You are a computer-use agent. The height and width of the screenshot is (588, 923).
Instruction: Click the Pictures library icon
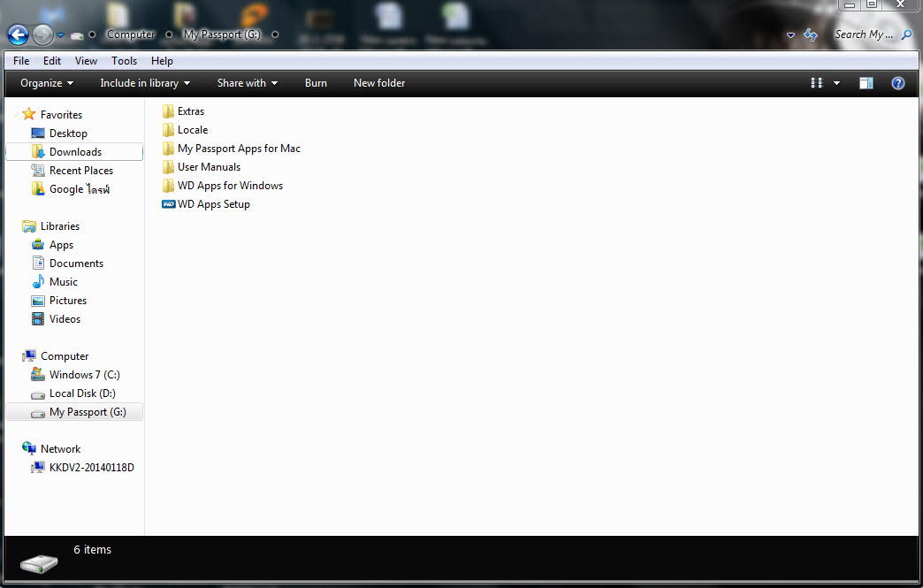point(38,301)
